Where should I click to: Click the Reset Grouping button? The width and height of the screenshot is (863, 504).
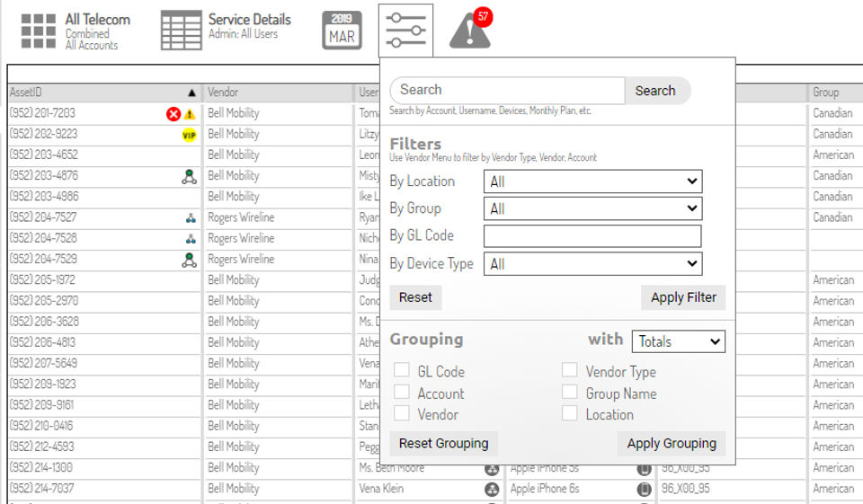point(443,444)
